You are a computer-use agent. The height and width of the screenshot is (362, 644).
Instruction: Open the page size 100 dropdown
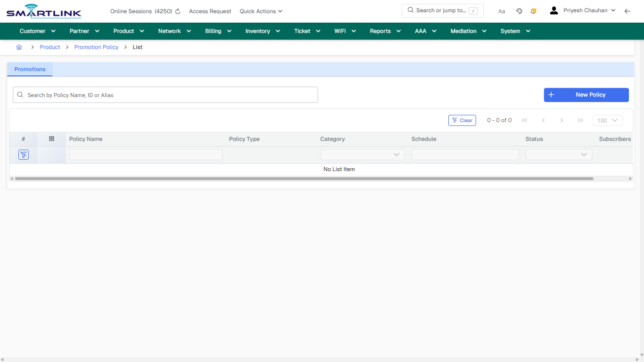tap(607, 120)
